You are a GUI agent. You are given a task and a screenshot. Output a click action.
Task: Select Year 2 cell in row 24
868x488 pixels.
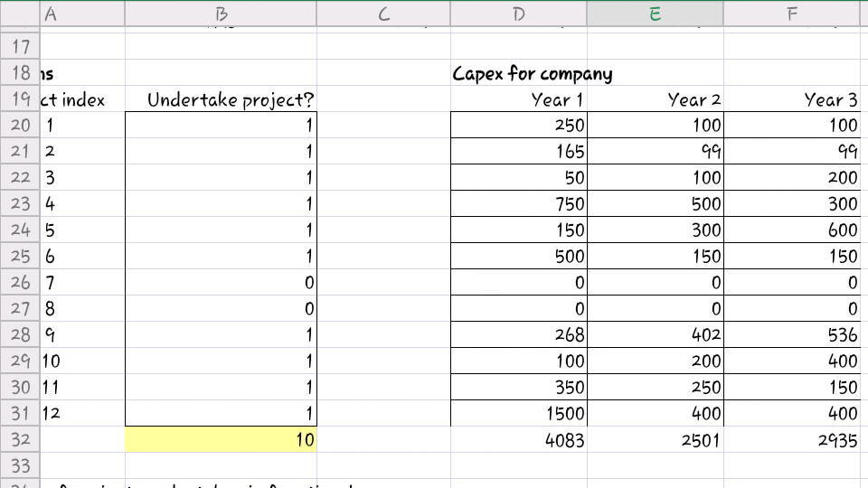coord(655,230)
